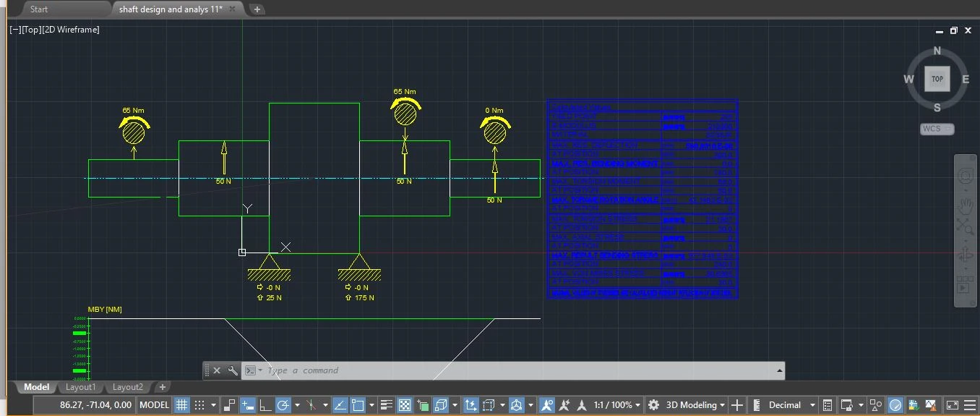The height and width of the screenshot is (416, 980).
Task: Expand command history arrow at right end
Action: click(x=779, y=370)
